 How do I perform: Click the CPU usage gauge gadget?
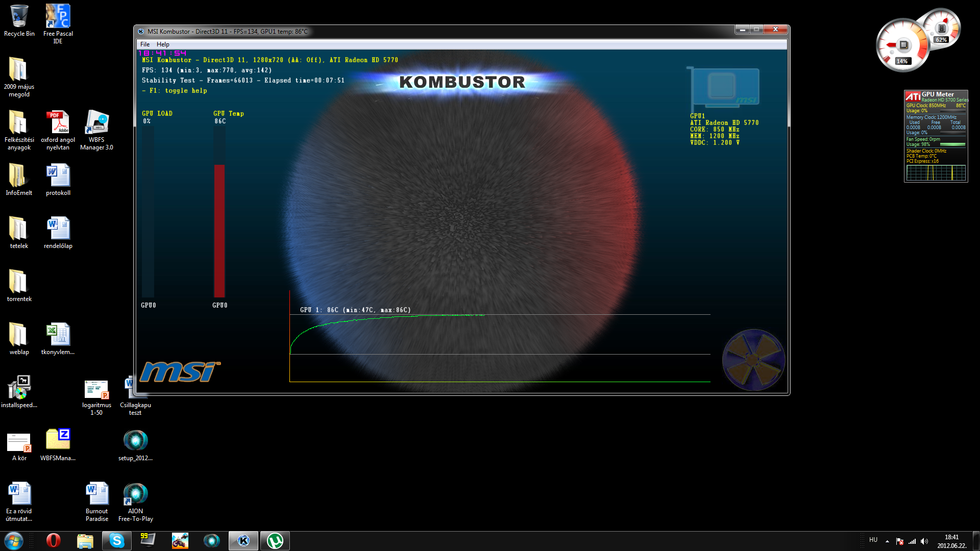tap(902, 45)
